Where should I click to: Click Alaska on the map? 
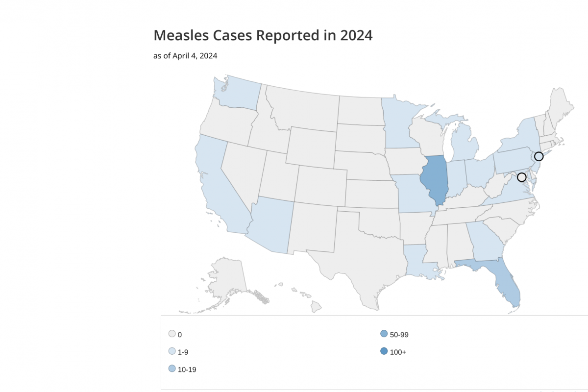[x=225, y=284]
